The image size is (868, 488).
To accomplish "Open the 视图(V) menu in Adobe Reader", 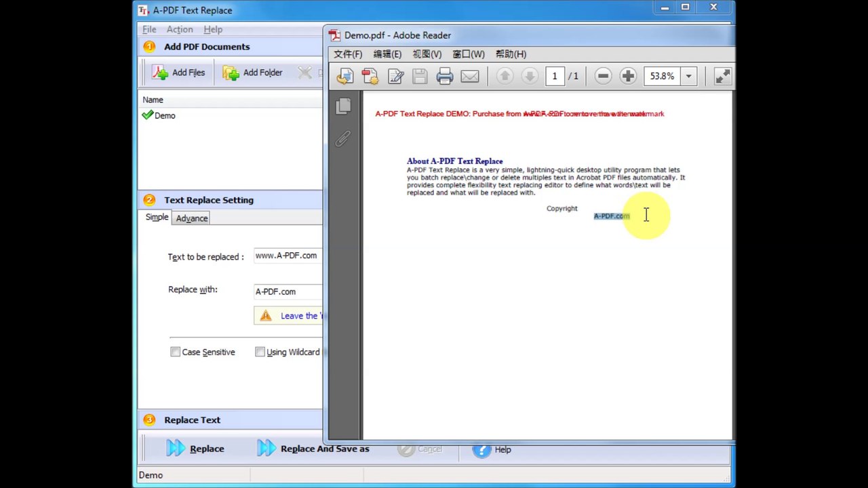I will (427, 54).
